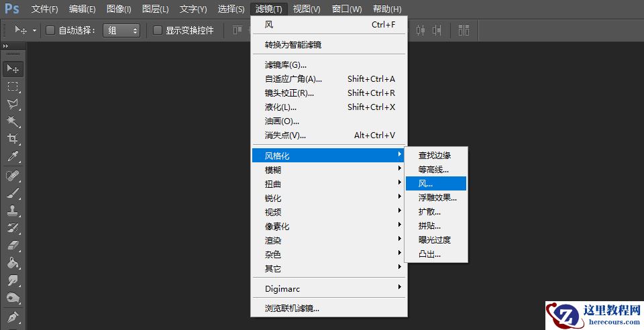Open the 选择(S) menu
644x330 pixels.
tap(231, 9)
